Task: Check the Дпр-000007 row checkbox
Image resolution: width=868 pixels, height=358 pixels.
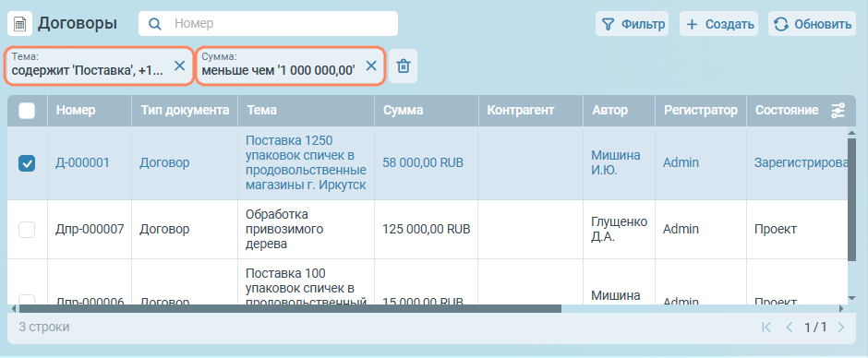Action: (27, 229)
